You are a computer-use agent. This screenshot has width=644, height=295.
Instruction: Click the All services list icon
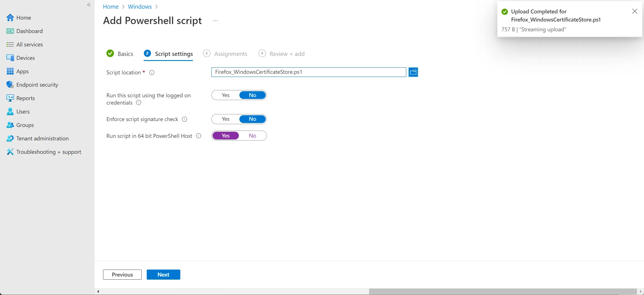(x=10, y=44)
